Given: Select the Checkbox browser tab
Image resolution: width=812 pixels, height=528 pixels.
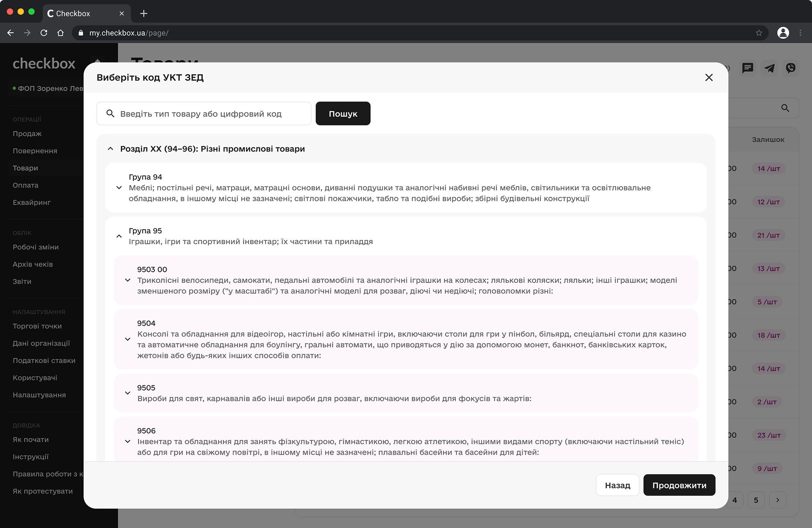Looking at the screenshot, I should (86, 14).
